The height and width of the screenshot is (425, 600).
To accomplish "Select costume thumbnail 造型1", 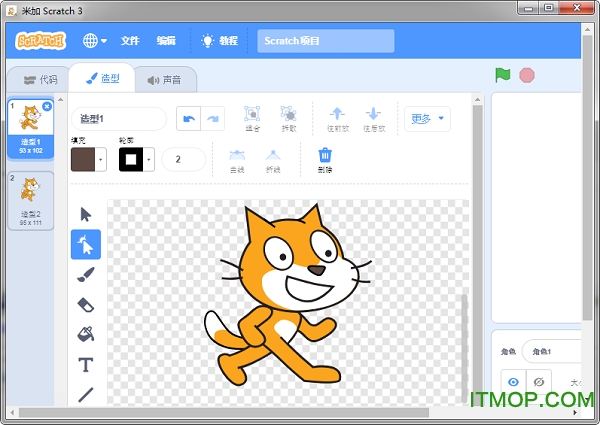I will click(x=31, y=128).
